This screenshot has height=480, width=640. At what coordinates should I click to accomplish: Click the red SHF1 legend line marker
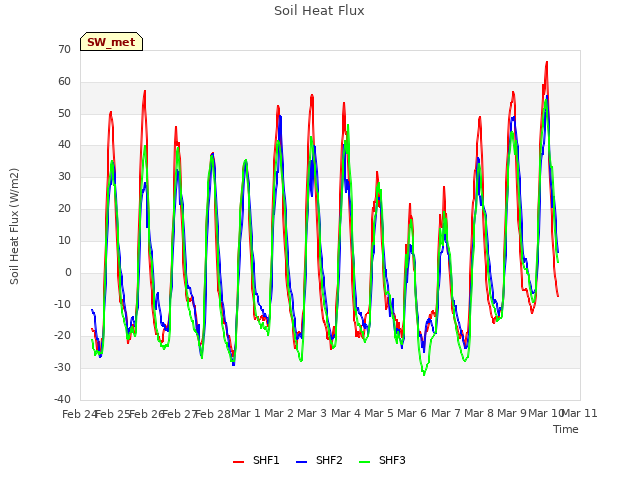(x=238, y=462)
